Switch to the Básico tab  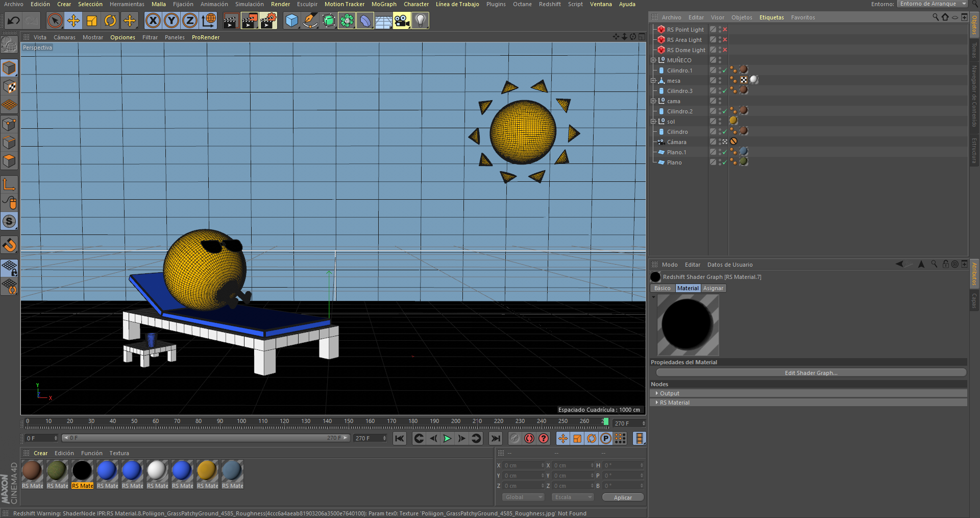pos(663,288)
